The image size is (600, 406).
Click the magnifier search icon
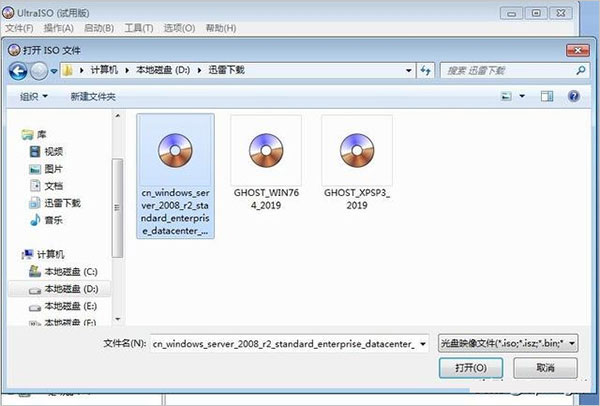tap(581, 70)
